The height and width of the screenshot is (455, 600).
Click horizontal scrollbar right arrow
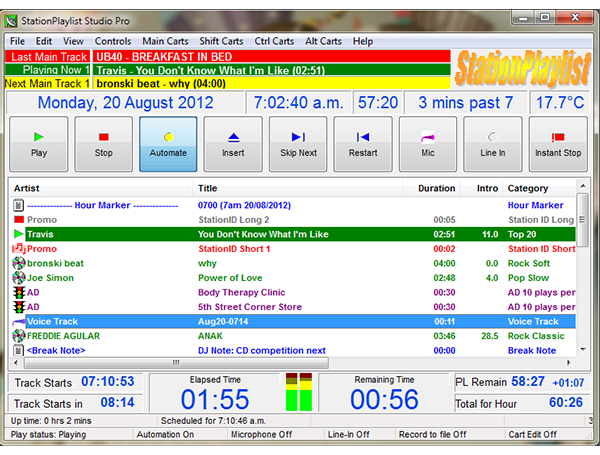click(569, 362)
